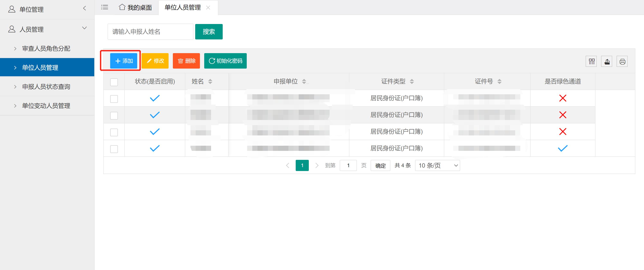The image size is (644, 270).
Task: Check the checkbox of the first table row
Action: [114, 99]
